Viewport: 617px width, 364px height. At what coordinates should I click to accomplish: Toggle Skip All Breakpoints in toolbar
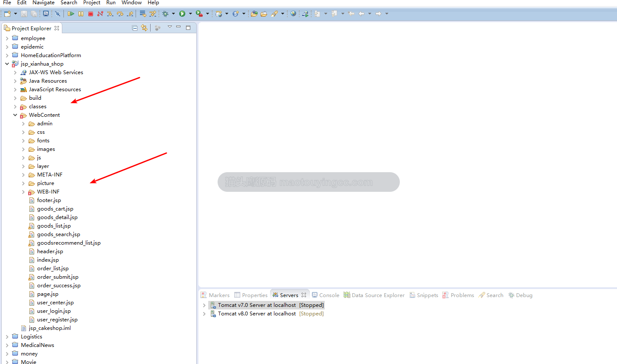[58, 14]
